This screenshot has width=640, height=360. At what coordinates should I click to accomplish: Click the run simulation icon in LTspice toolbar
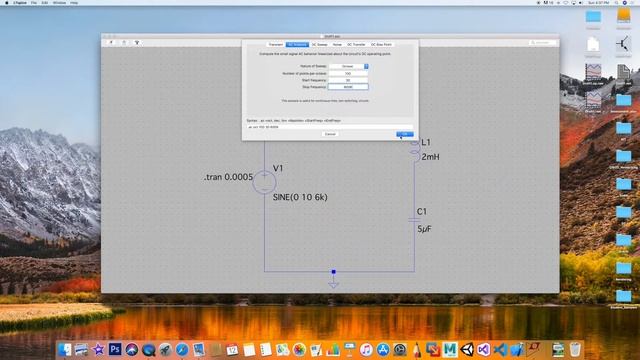pos(111,42)
